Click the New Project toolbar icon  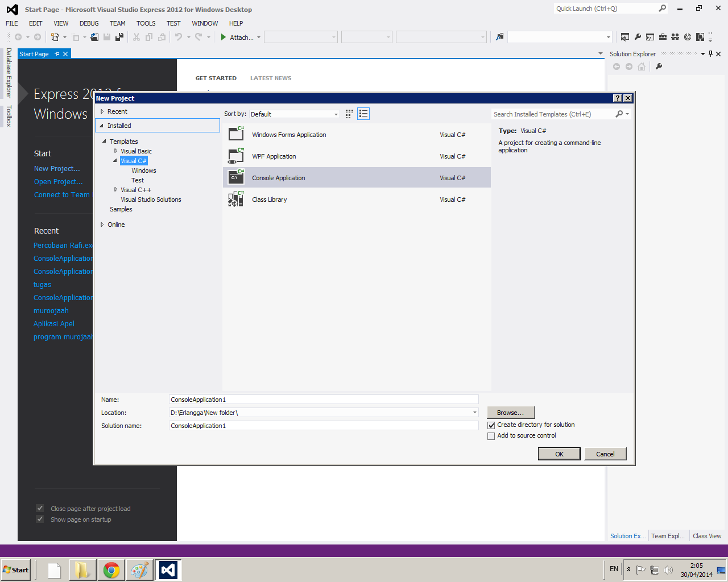click(x=55, y=37)
